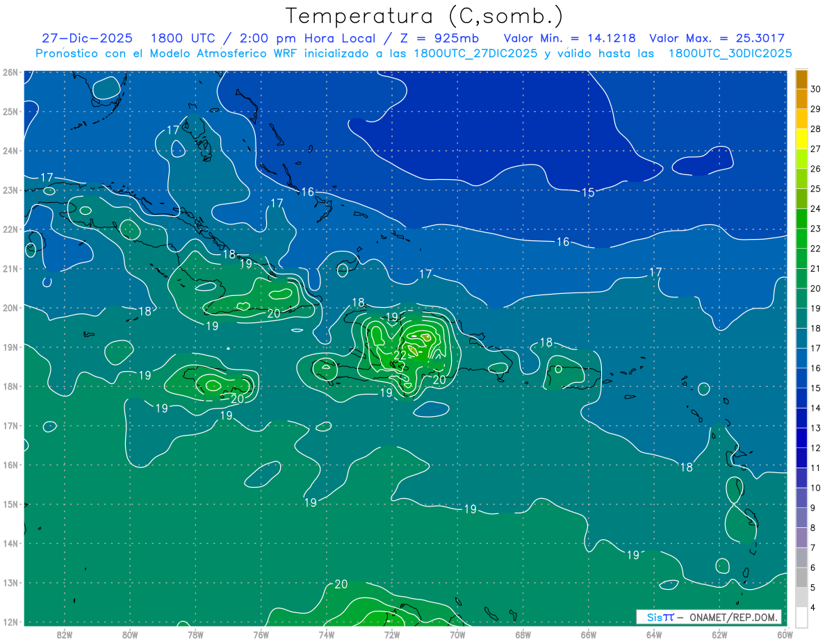This screenshot has width=834, height=644.
Task: Pick the purple swatch between 7 and 8
Action: [801, 537]
